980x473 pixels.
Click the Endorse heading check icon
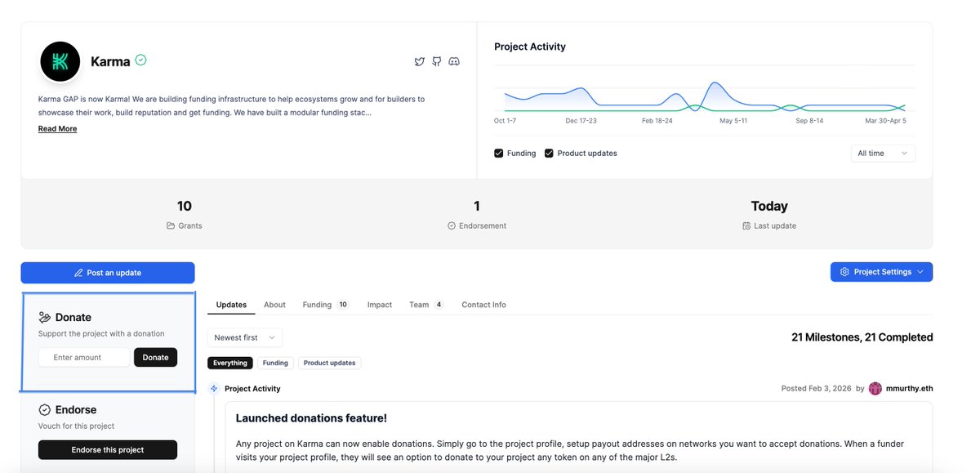click(x=45, y=409)
